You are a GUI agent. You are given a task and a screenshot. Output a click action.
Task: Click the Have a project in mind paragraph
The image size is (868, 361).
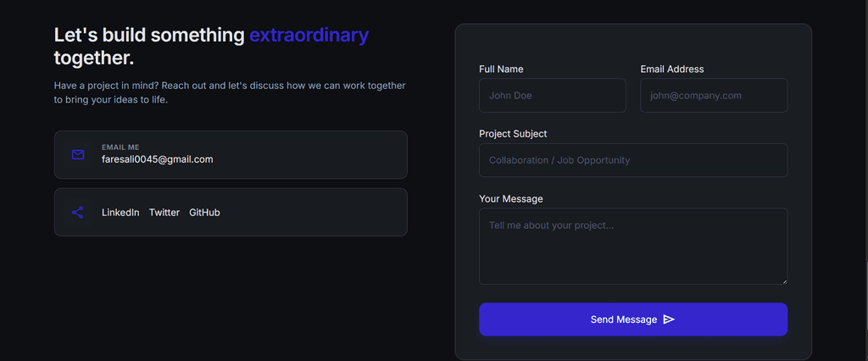(230, 93)
